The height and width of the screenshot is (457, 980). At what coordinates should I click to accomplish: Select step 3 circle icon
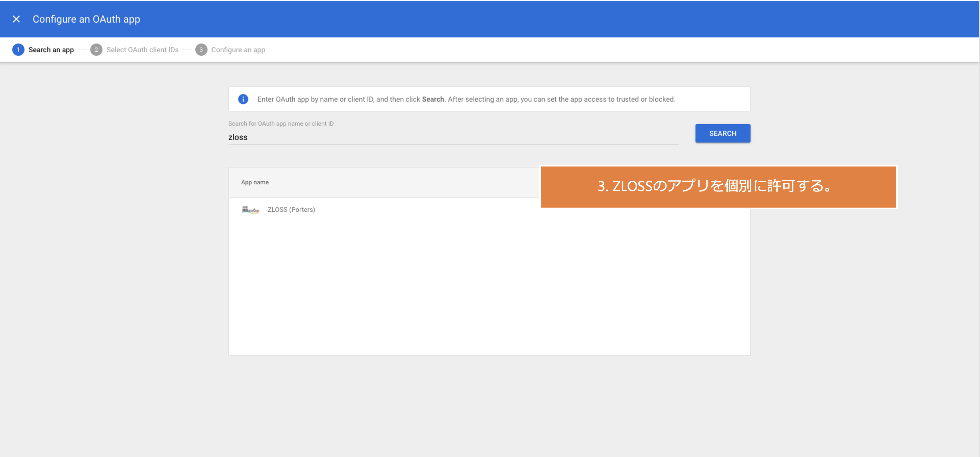coord(201,50)
